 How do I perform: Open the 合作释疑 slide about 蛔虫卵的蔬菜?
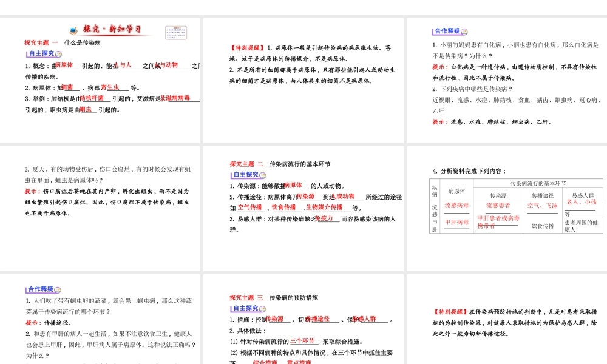[100, 319]
